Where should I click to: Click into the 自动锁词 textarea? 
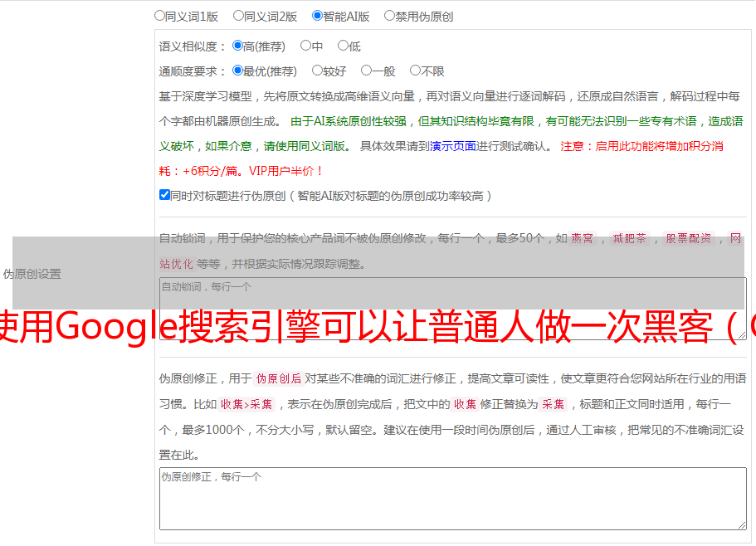[453, 309]
